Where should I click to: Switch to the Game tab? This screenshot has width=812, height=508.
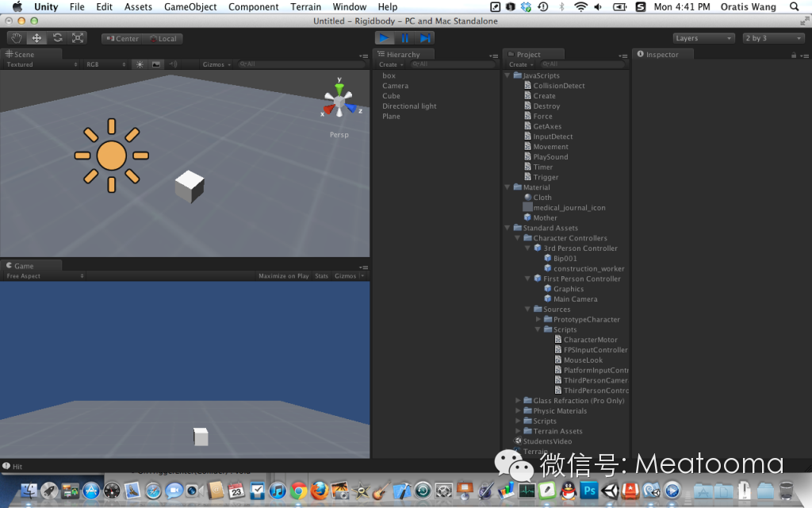[x=31, y=265]
